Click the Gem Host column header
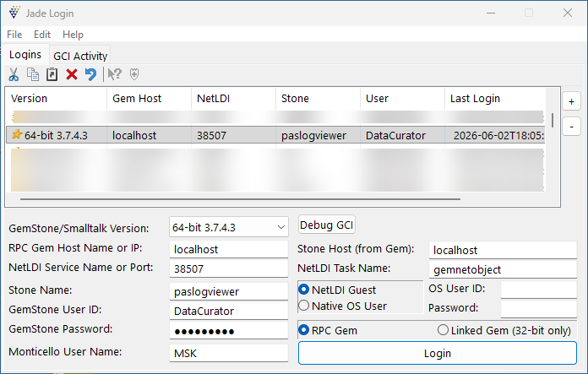 point(150,99)
